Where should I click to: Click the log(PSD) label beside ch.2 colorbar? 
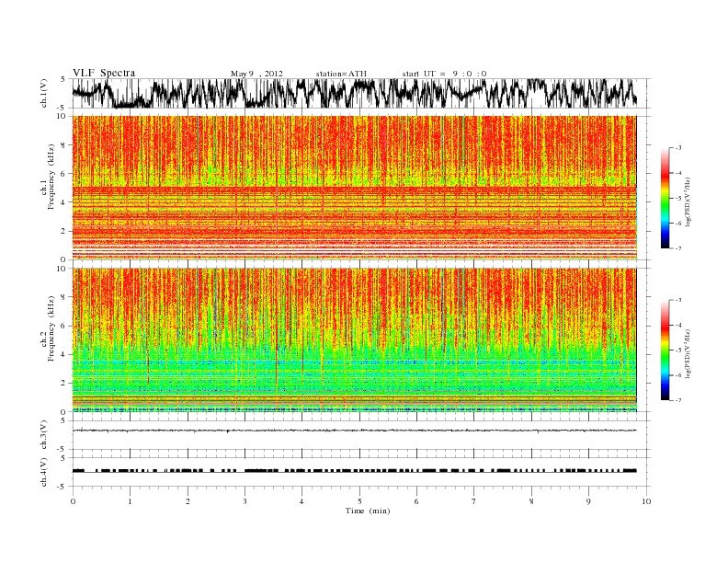tap(689, 354)
